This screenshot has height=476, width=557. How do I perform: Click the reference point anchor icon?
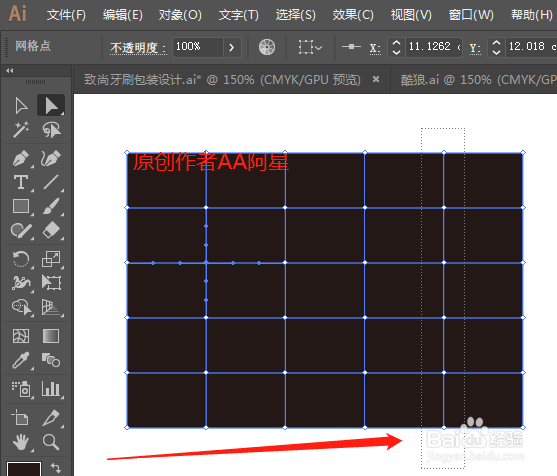(351, 47)
